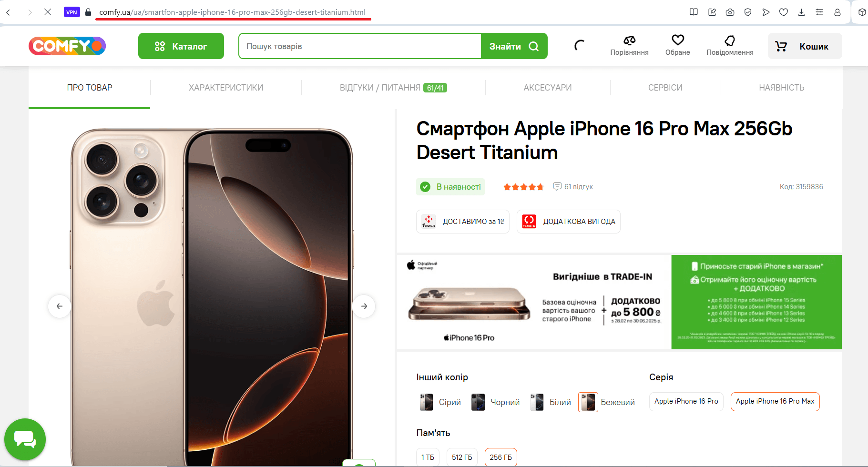Viewport: 868px width, 467px height.
Task: Switch to the ХАРАКТЕРИСТИКИ tab
Action: point(226,88)
